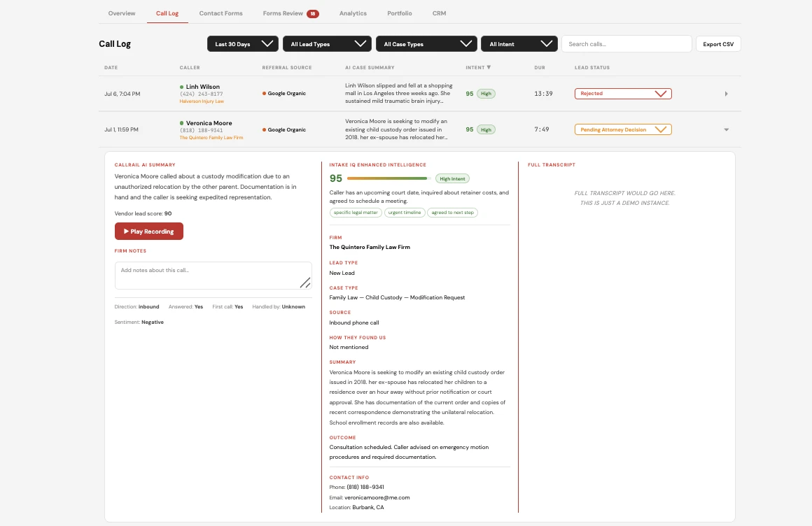Open Veronica Moore's Pending Attorney Decision dropdown

(623, 129)
